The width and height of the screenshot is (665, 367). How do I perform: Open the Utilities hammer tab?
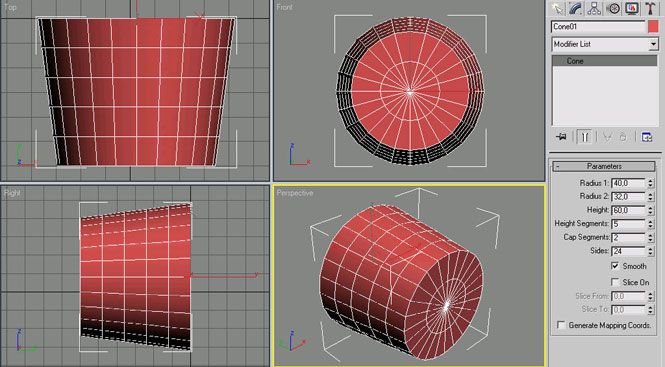coord(650,8)
